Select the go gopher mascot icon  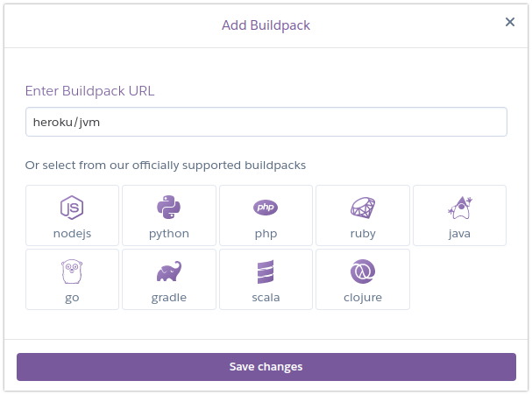click(72, 272)
